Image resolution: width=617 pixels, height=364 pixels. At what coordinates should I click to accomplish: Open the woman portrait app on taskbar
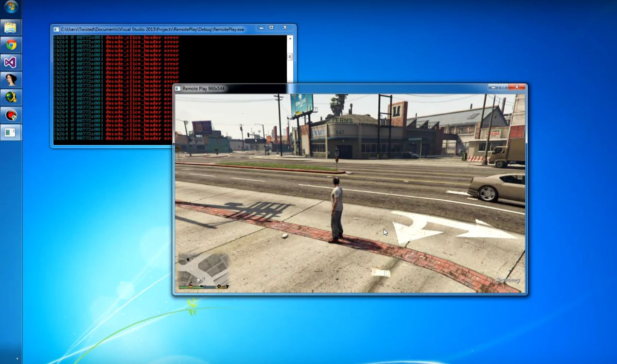click(x=11, y=80)
